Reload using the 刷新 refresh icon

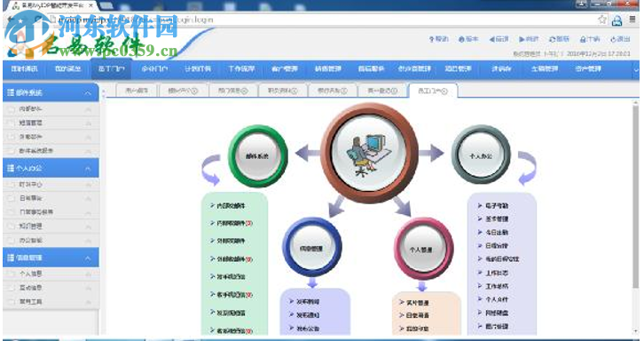(553, 39)
